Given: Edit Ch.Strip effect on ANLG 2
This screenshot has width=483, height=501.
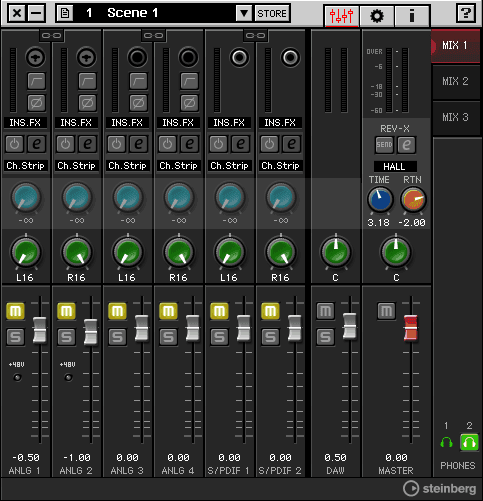Looking at the screenshot, I should coord(87,144).
